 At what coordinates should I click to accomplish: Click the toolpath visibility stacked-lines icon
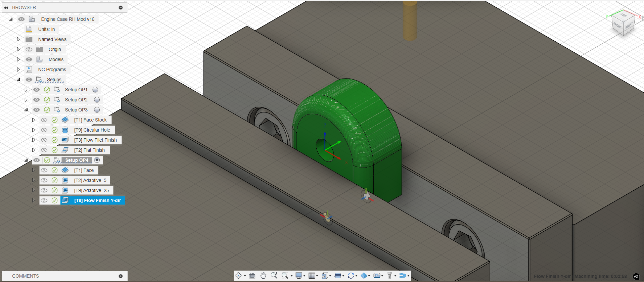pos(338,276)
